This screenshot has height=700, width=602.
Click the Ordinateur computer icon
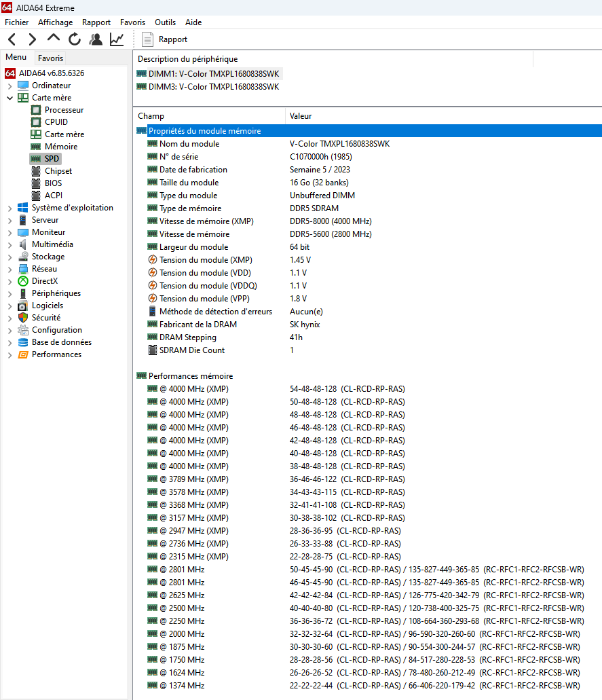(x=23, y=86)
